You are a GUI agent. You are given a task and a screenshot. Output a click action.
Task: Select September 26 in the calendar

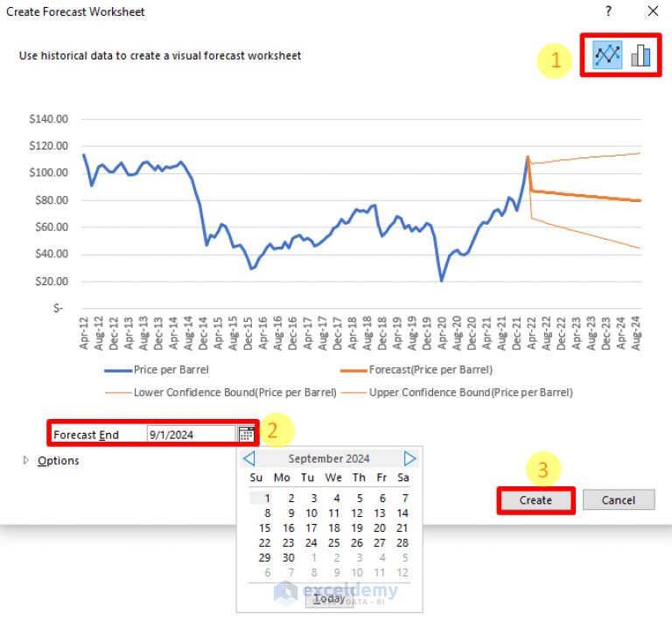pyautogui.click(x=357, y=543)
